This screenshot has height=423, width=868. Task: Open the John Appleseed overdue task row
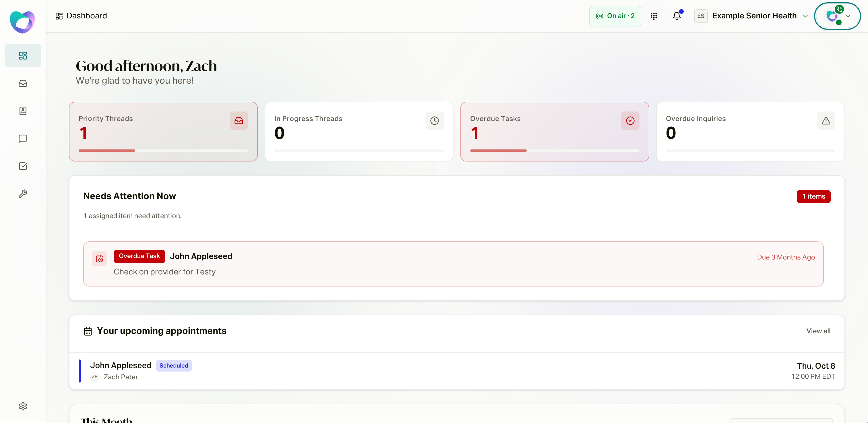454,264
